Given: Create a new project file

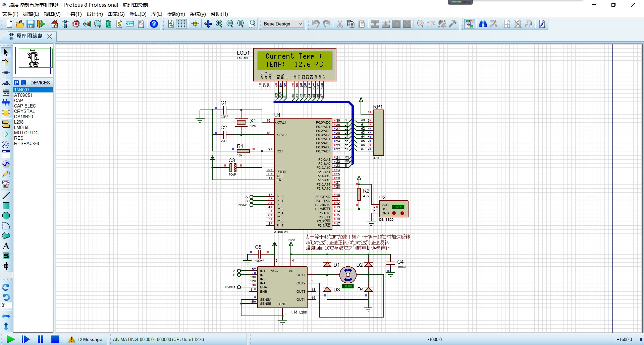Looking at the screenshot, I should click(x=9, y=24).
